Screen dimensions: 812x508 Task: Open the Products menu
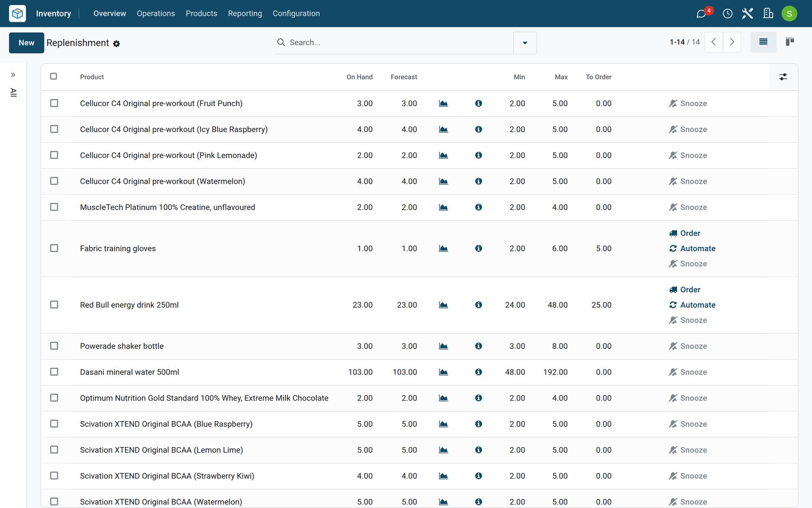point(201,14)
